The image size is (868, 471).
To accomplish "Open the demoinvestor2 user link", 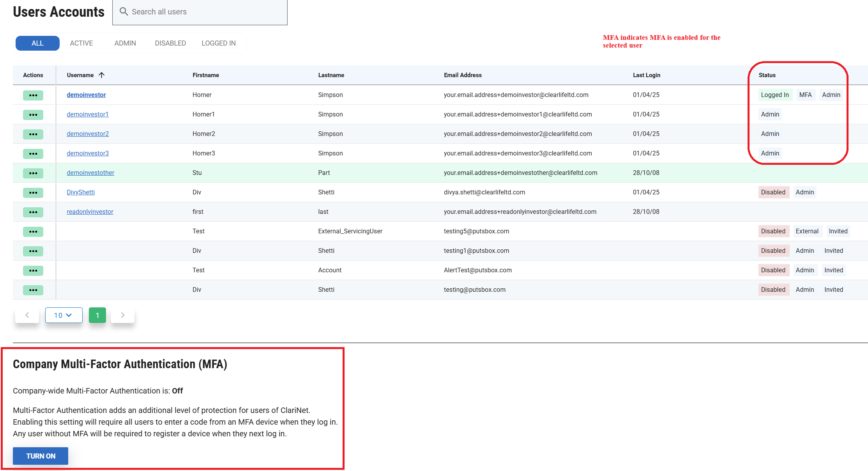I will 88,134.
